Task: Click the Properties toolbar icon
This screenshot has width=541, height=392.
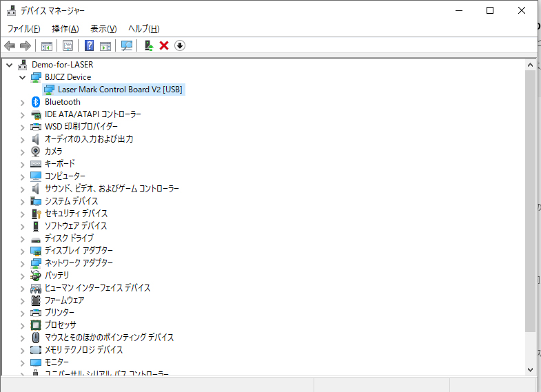Action: 68,45
